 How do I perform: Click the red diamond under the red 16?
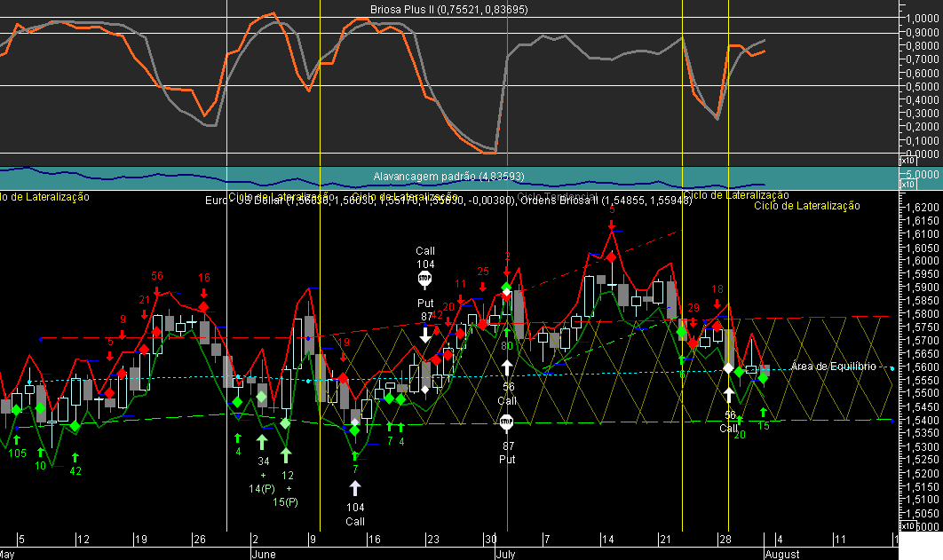pyautogui.click(x=204, y=307)
